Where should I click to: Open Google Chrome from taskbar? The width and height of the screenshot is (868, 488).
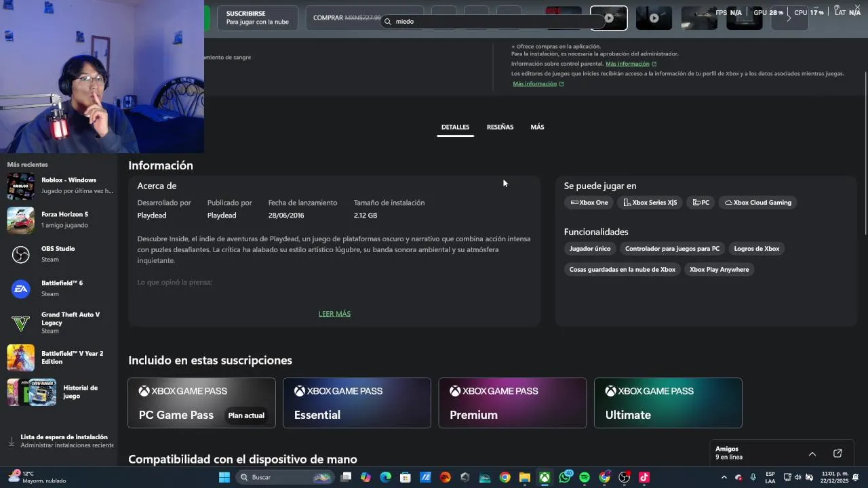pyautogui.click(x=505, y=477)
